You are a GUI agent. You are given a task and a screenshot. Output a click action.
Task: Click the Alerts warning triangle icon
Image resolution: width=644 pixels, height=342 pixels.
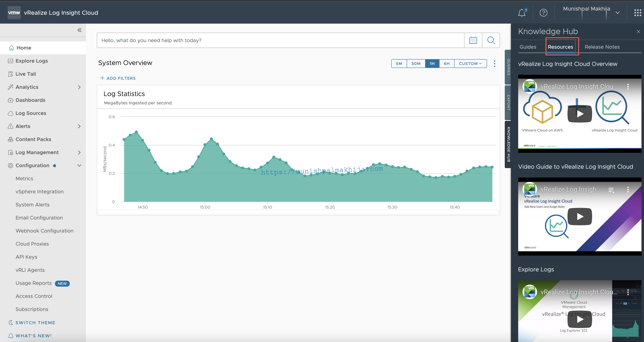click(11, 126)
